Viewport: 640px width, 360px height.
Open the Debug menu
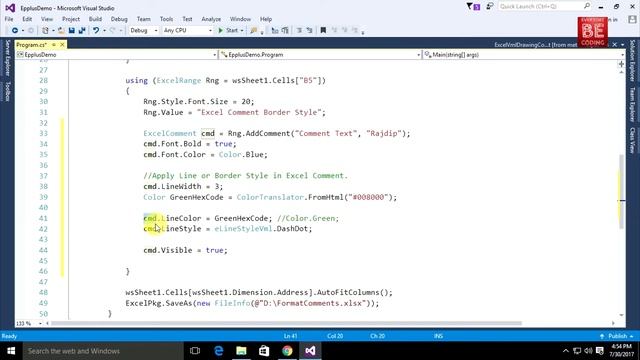119,19
